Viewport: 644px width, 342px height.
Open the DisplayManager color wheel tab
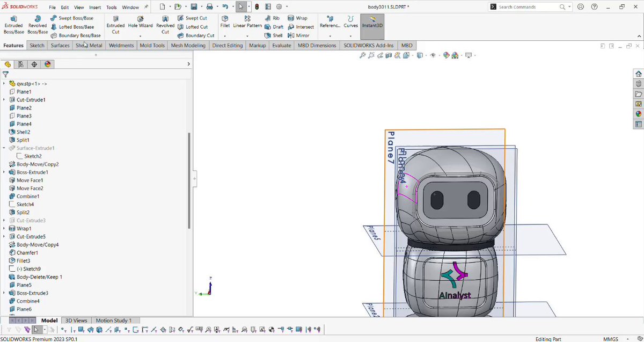47,64
